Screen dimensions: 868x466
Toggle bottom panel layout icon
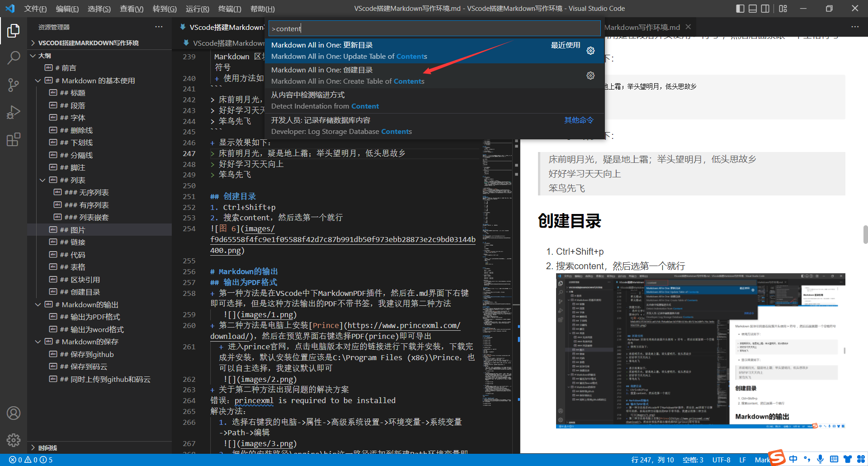[x=753, y=9]
